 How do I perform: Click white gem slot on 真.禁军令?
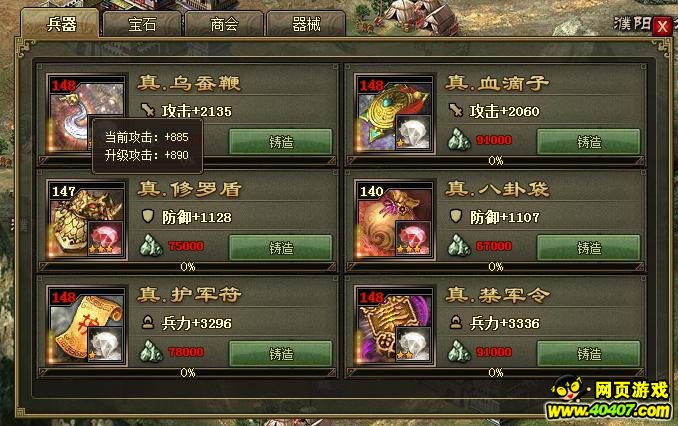click(x=413, y=345)
